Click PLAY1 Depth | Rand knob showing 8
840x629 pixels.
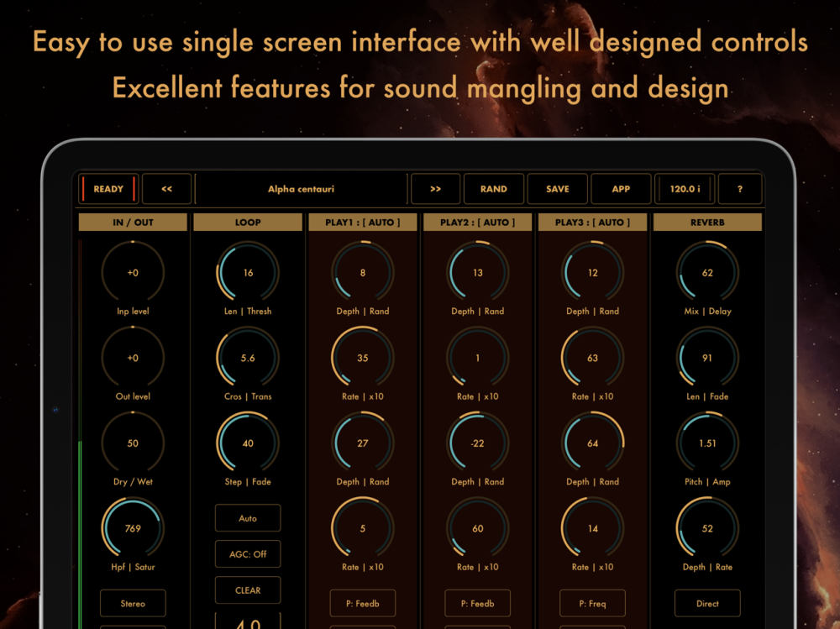363,273
